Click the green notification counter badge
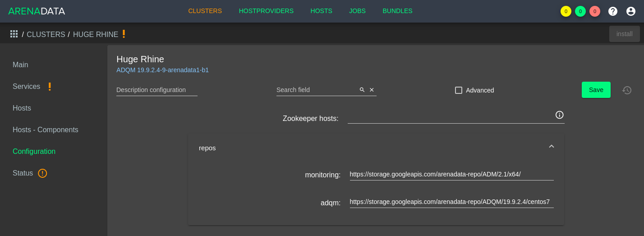Screen dimensions: 644x236 pos(580,11)
